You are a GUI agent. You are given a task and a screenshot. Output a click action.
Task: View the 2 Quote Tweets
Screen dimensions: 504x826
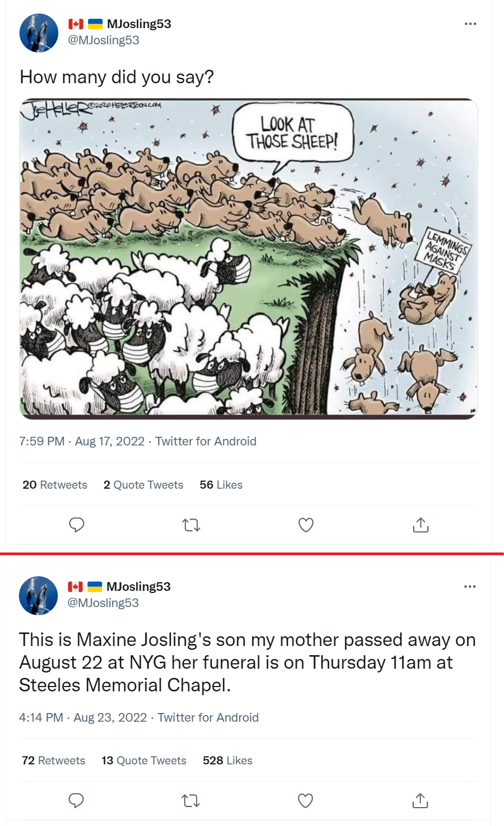[x=143, y=485]
